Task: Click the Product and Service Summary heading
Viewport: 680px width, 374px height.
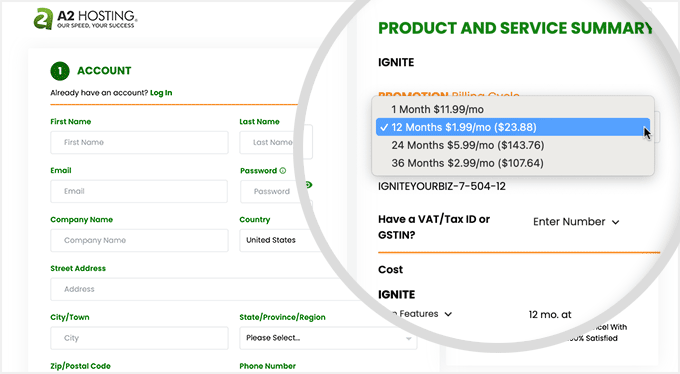Action: (515, 28)
